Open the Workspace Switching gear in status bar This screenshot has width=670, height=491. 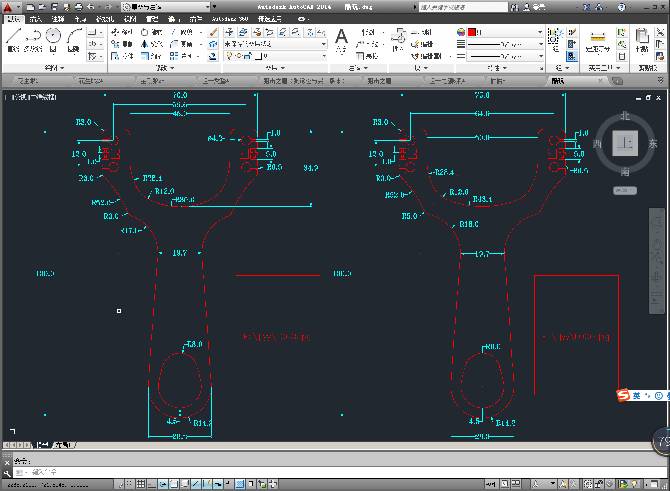point(588,484)
